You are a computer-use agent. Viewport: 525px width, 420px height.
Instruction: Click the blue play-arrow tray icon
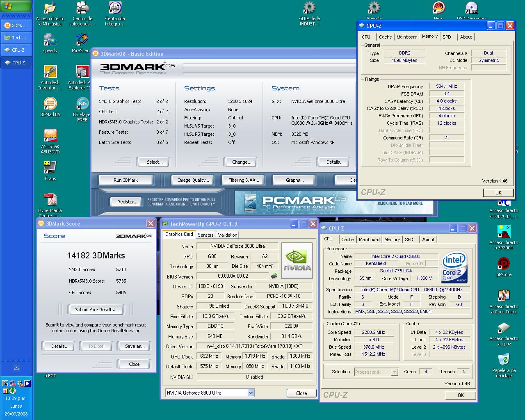point(27,383)
